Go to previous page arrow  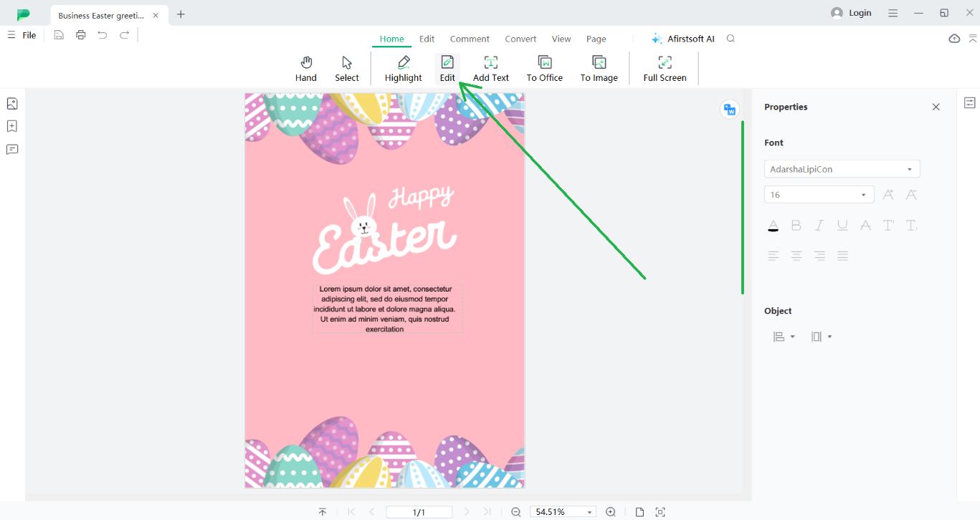click(372, 511)
